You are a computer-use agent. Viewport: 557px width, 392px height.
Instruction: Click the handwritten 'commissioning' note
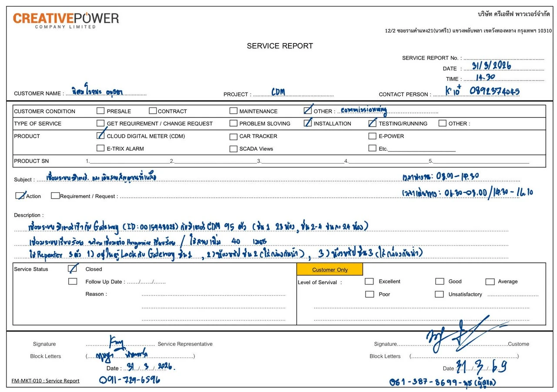pyautogui.click(x=363, y=110)
